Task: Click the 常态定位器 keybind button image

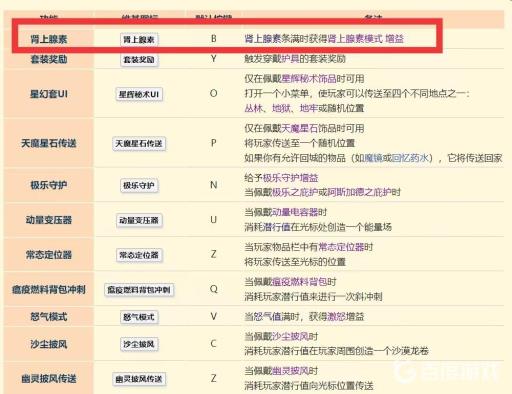Action: click(139, 255)
